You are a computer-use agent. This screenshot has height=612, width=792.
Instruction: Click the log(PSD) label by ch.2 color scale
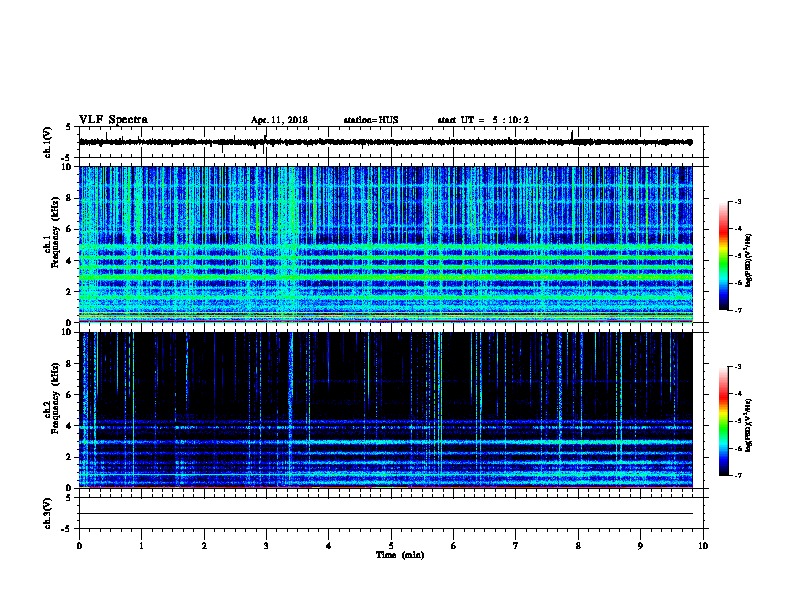coord(749,425)
